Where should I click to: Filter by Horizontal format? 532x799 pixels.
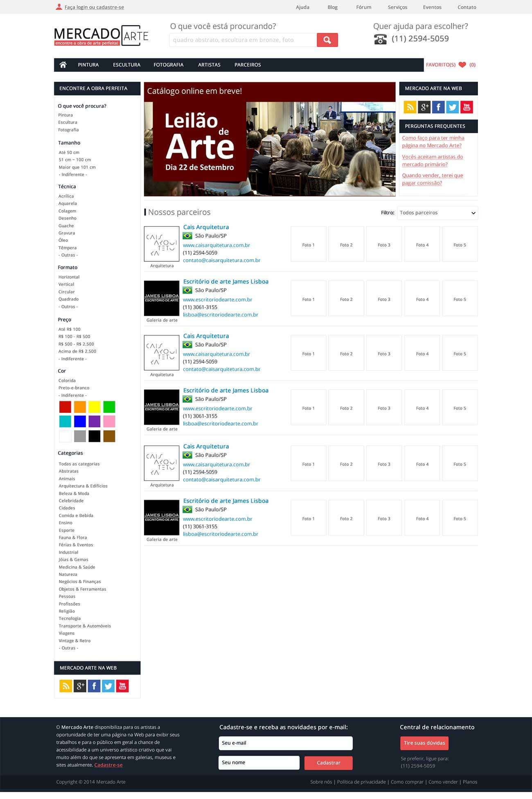click(x=69, y=277)
